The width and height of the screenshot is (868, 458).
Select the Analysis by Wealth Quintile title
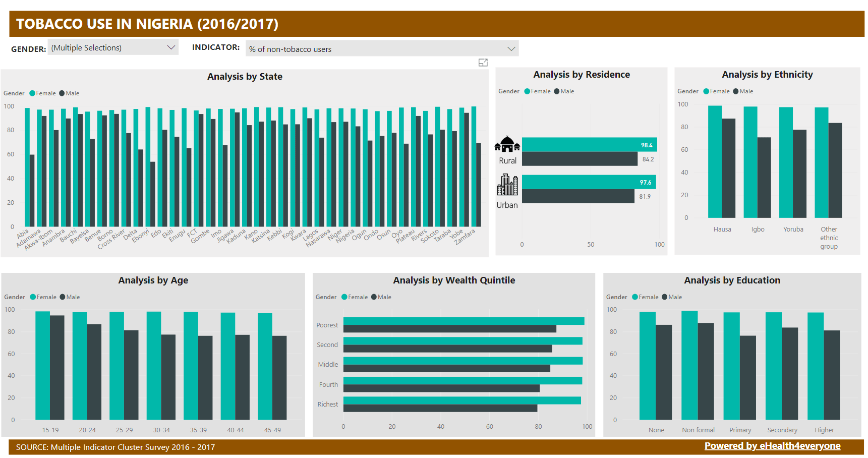454,280
